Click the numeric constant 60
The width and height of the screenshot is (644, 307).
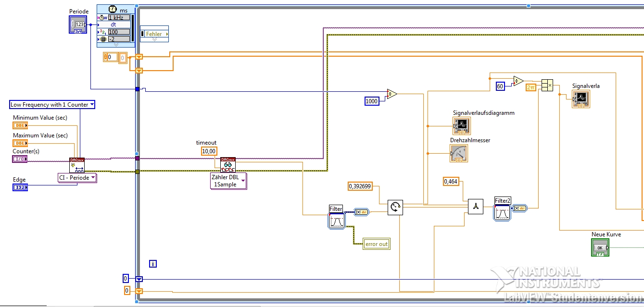(500, 86)
